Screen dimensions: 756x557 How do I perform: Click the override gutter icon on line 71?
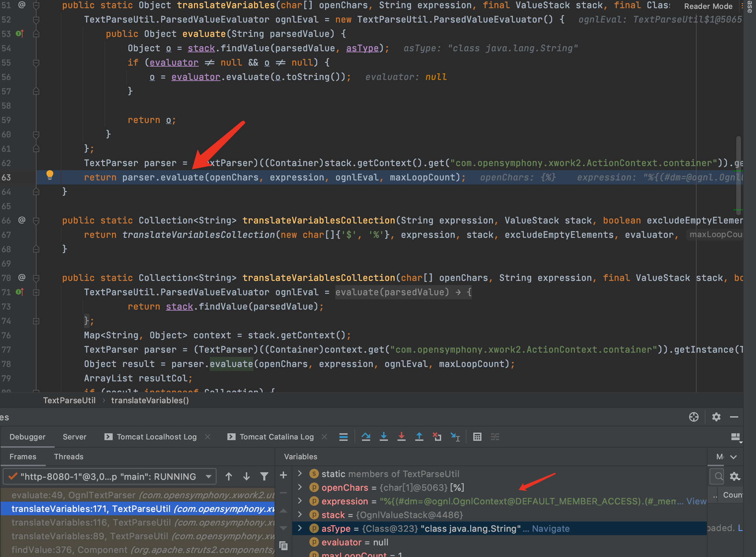point(20,292)
